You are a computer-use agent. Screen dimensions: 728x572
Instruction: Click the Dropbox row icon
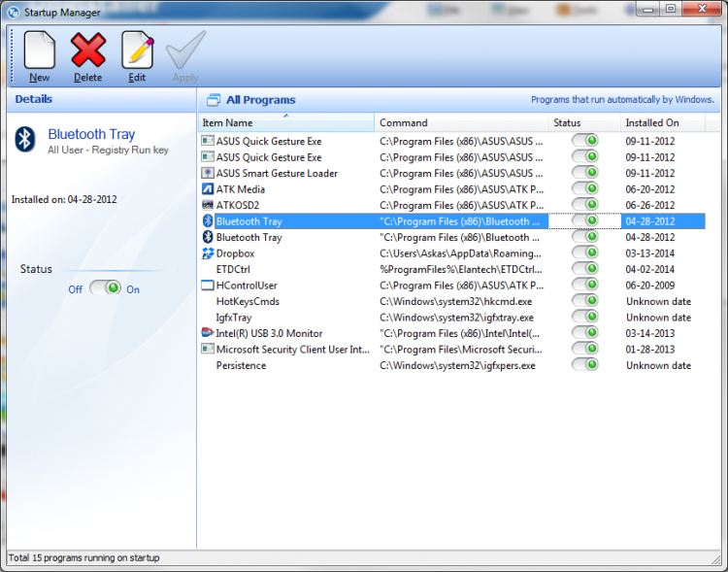click(x=208, y=253)
